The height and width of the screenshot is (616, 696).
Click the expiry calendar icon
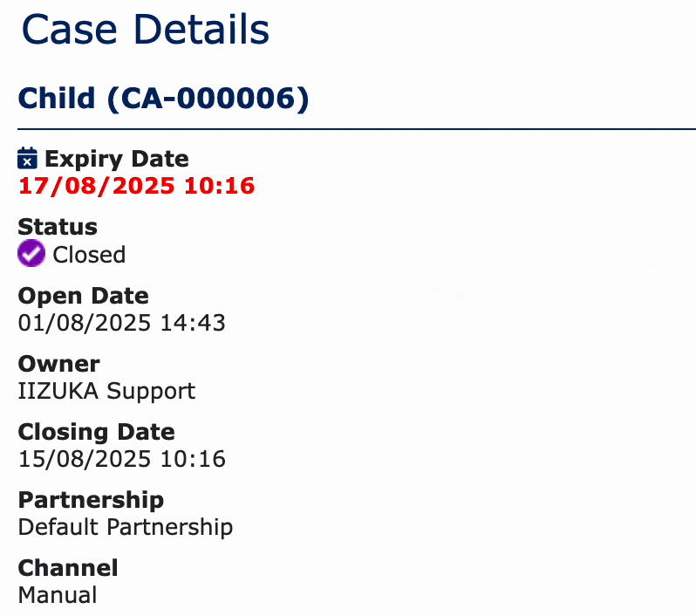click(x=27, y=159)
